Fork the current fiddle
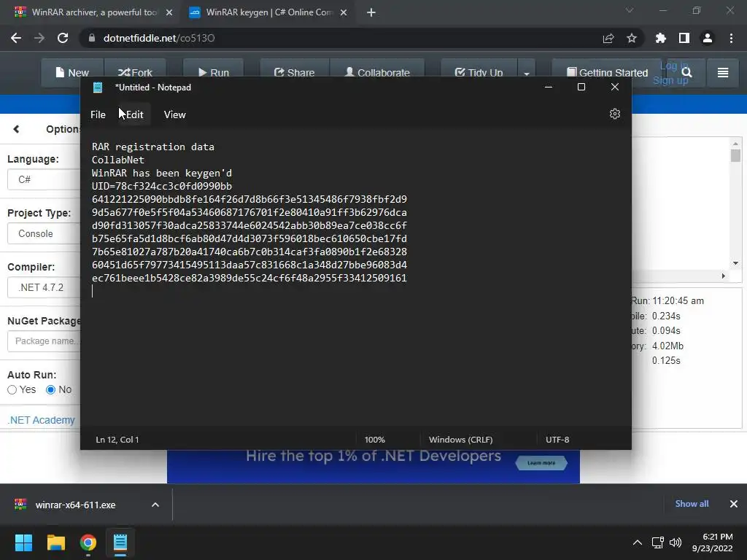Viewport: 747px width, 560px height. pyautogui.click(x=135, y=73)
